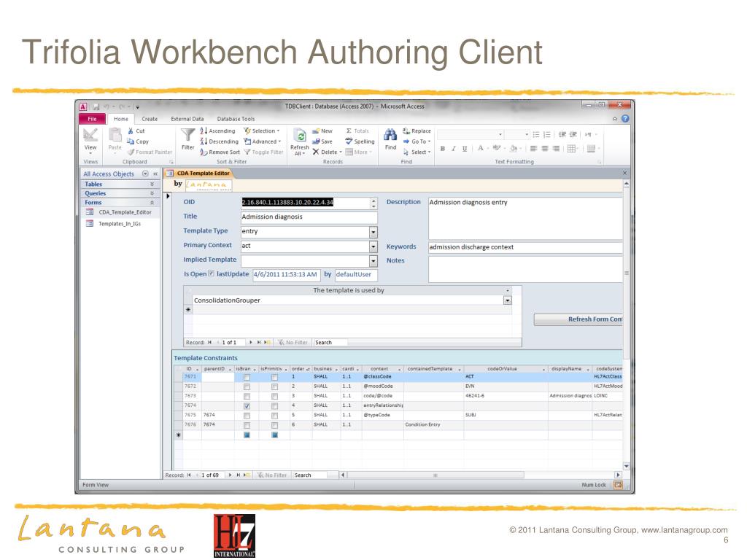747x560 pixels.
Task: Cut the selection with Cut
Action: click(x=136, y=131)
